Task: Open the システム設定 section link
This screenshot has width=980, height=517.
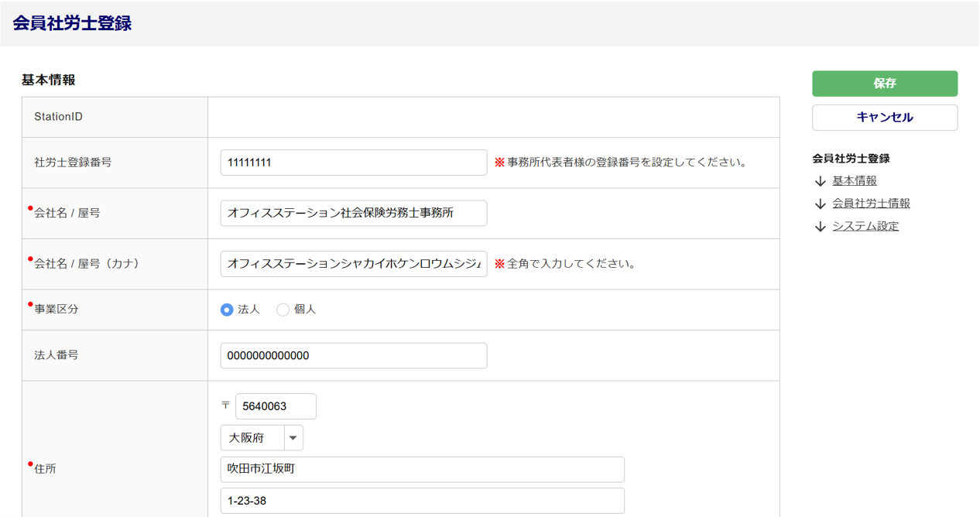Action: pos(865,227)
